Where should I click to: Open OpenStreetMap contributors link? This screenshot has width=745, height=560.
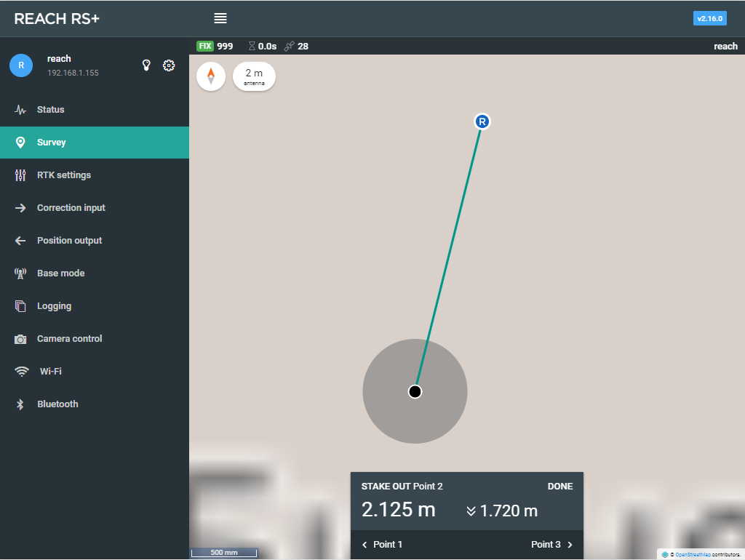click(693, 554)
